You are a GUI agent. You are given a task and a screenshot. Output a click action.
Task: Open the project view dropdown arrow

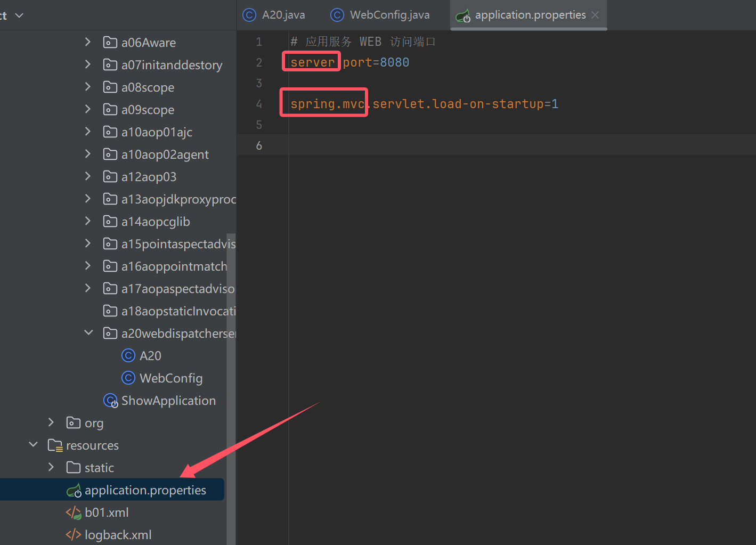pos(19,15)
